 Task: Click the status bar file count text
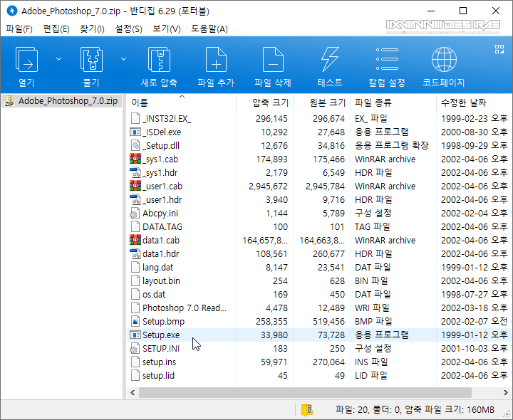415,410
